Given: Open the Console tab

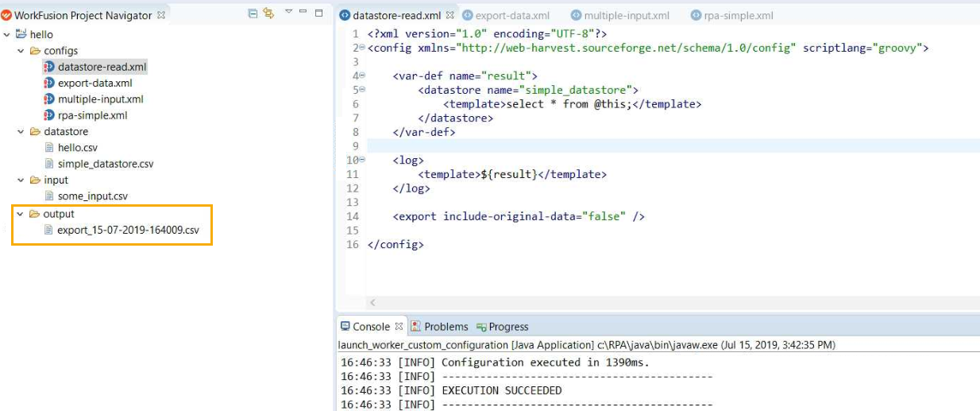Looking at the screenshot, I should (371, 327).
